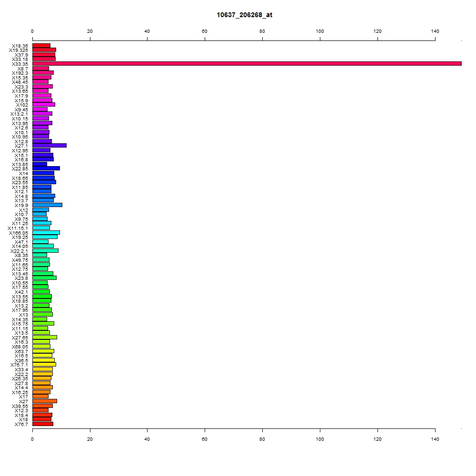The image size is (476, 476).
Task: Click the 20 tick on top axis
Action: 90,31
